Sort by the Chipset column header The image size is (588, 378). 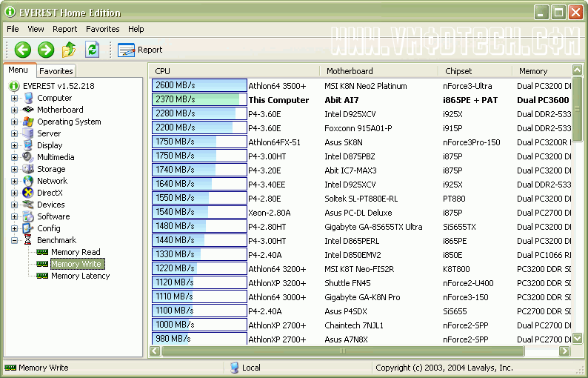click(x=475, y=71)
